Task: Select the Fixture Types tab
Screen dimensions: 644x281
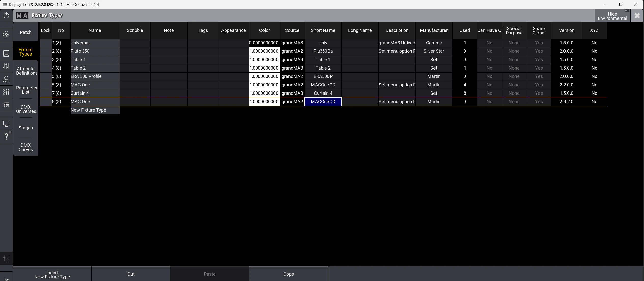Action: 26,52
